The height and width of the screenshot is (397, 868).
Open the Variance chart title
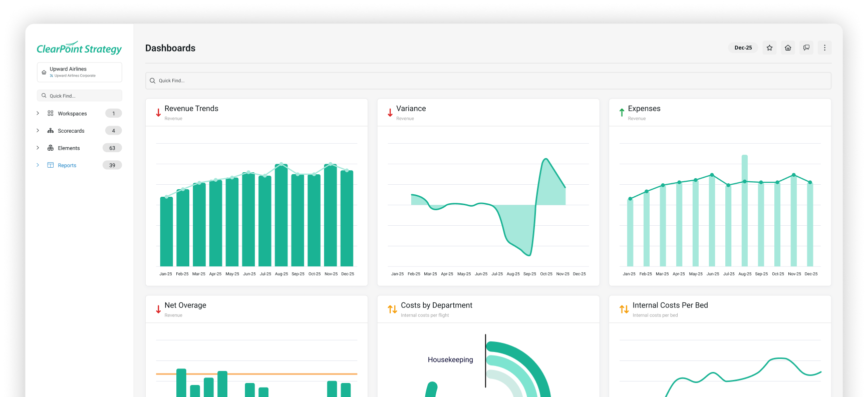[x=411, y=109]
